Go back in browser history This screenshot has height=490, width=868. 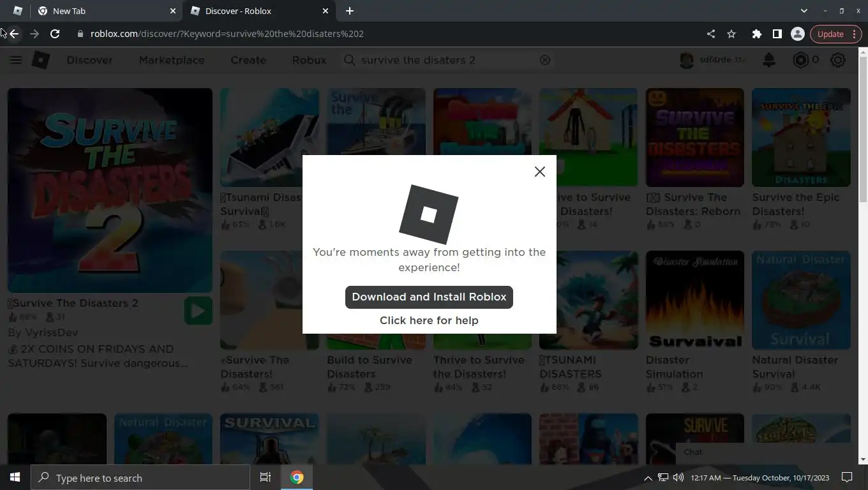click(x=14, y=34)
